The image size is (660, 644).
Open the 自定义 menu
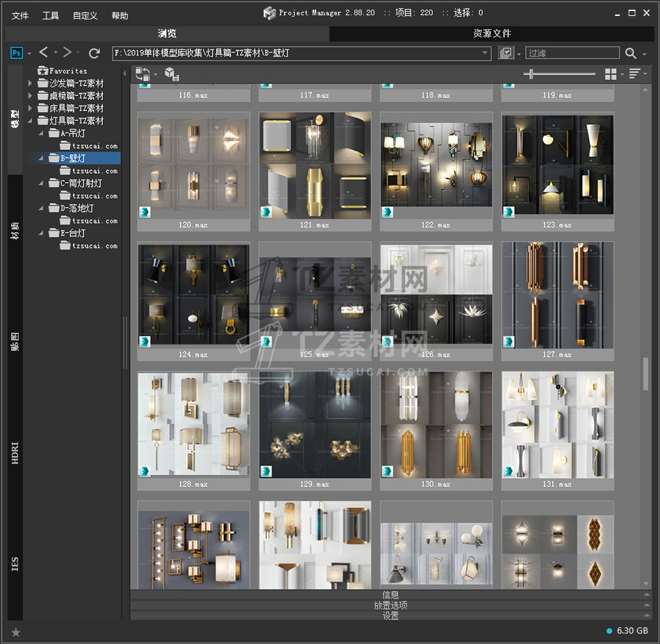85,15
